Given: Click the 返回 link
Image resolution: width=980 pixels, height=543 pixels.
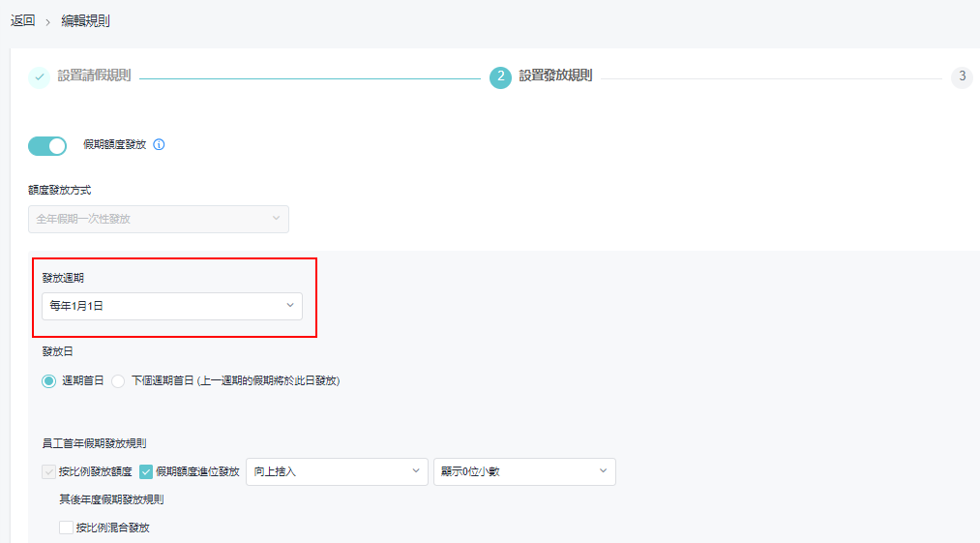Looking at the screenshot, I should [22, 20].
